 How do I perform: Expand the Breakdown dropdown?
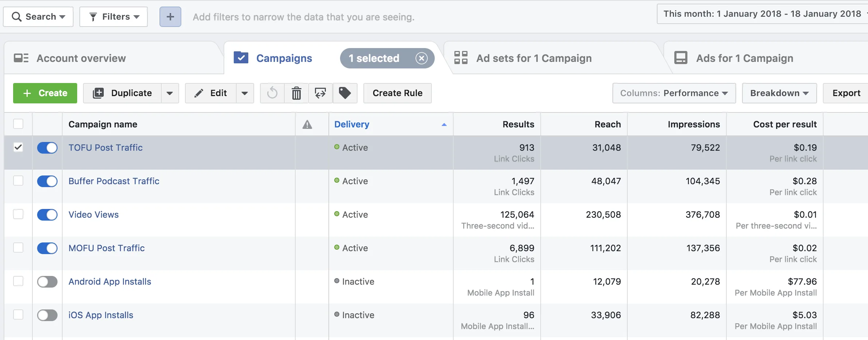pyautogui.click(x=779, y=93)
